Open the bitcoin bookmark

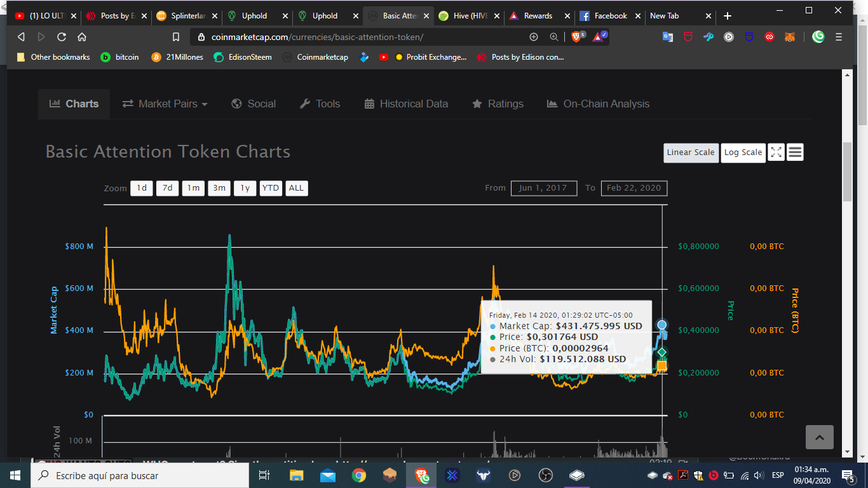click(x=119, y=57)
